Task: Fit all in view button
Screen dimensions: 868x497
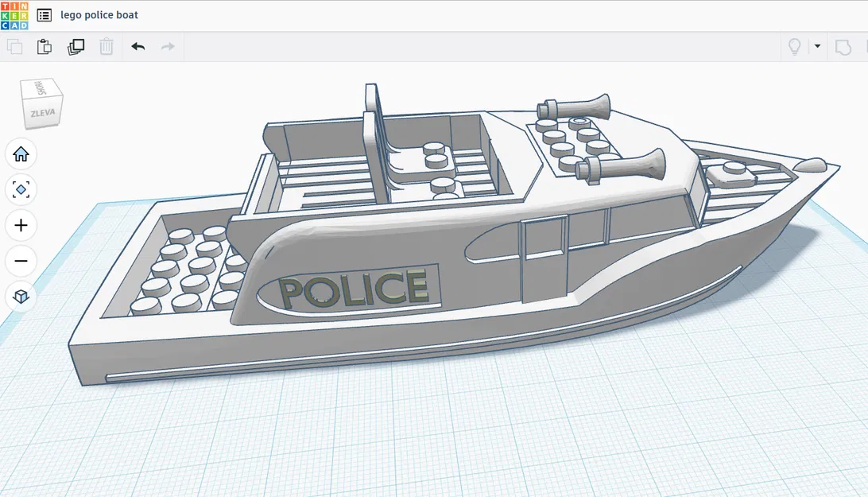Action: [x=21, y=189]
